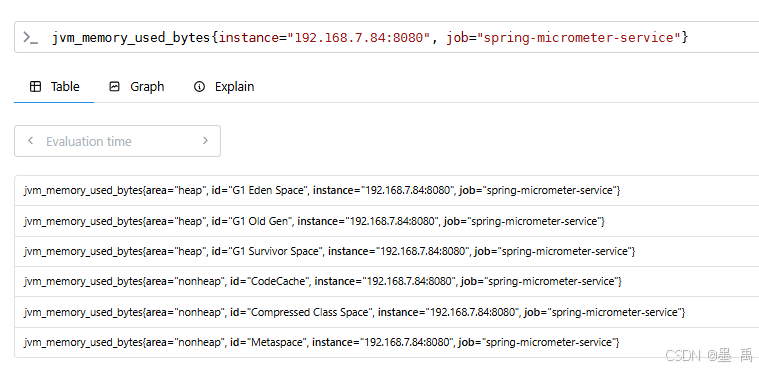Select the CodeCache result row
This screenshot has width=759, height=369.
point(387,281)
